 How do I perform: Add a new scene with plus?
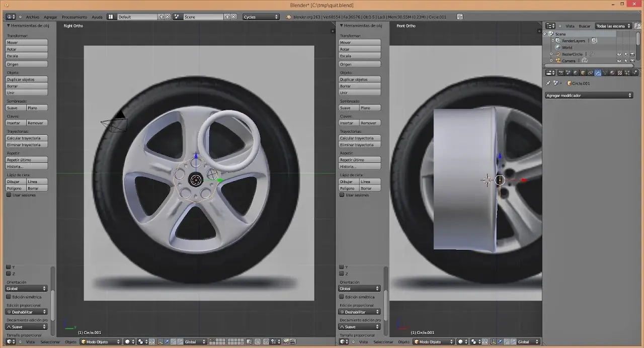click(x=227, y=17)
